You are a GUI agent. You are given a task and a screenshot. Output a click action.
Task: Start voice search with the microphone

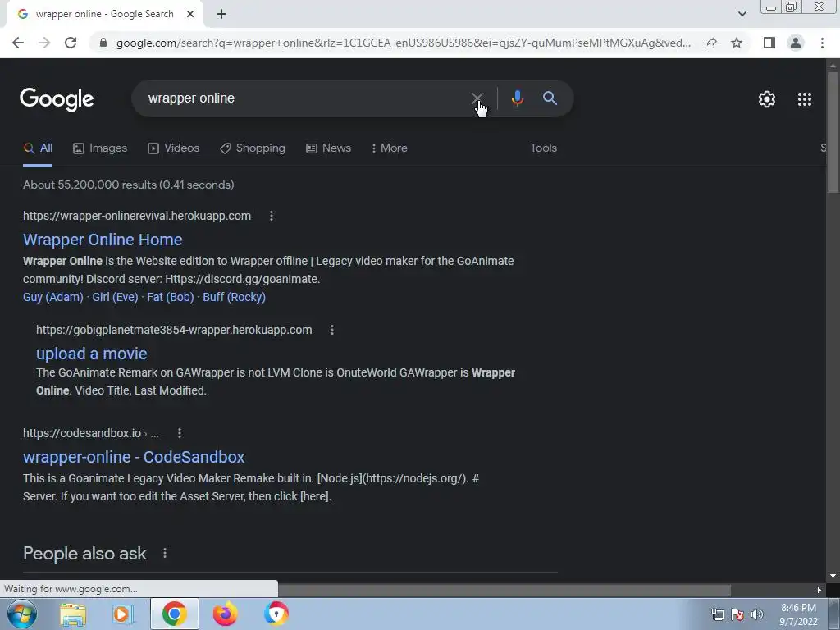tap(517, 98)
